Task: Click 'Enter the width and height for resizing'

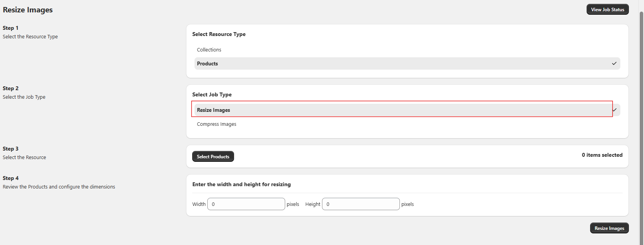Action: click(241, 184)
